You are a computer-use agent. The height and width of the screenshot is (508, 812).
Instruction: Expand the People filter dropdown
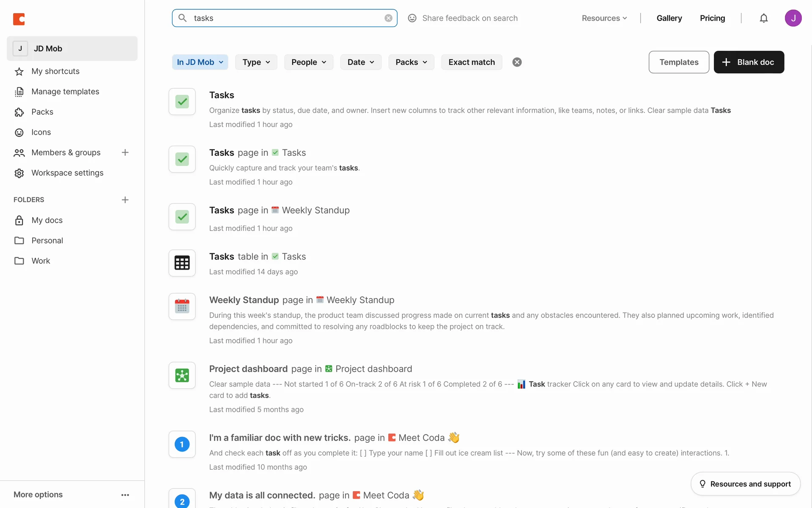[x=308, y=62]
